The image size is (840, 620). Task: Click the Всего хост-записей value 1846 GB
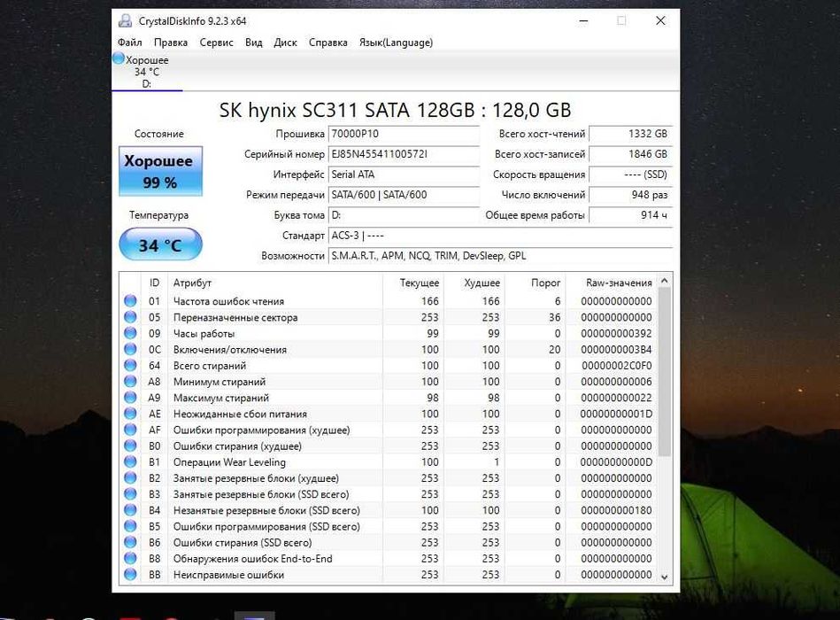630,154
